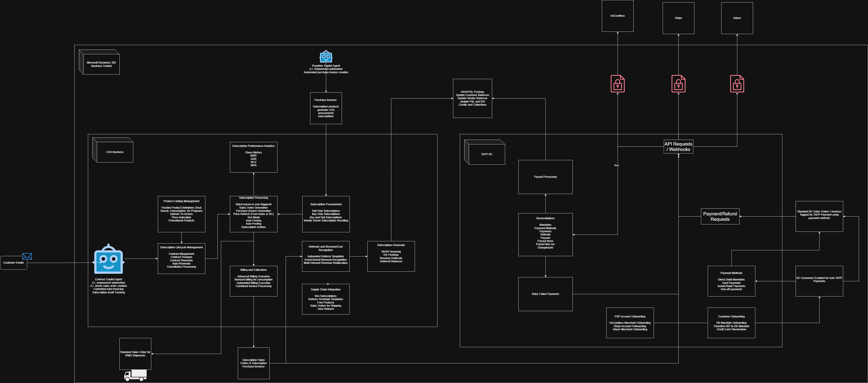
Task: Select the GoCardless box
Action: [617, 16]
